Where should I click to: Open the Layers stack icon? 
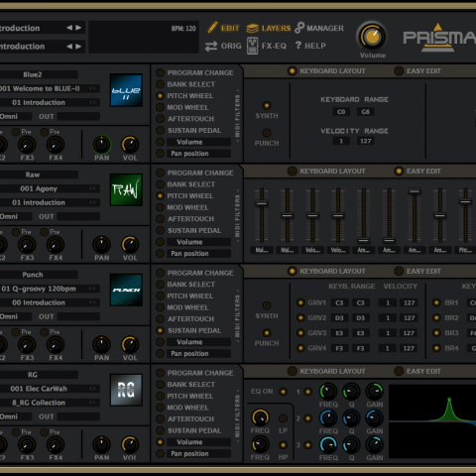(253, 29)
